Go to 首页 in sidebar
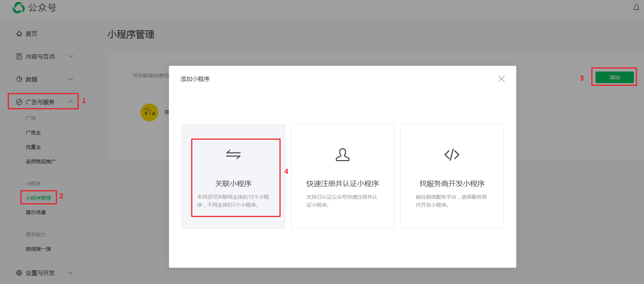This screenshot has width=644, height=284. [31, 34]
